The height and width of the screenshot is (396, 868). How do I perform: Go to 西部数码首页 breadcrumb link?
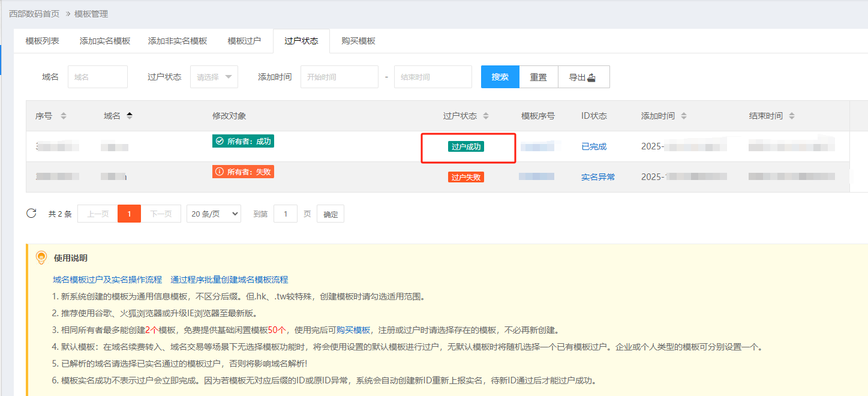[x=34, y=13]
